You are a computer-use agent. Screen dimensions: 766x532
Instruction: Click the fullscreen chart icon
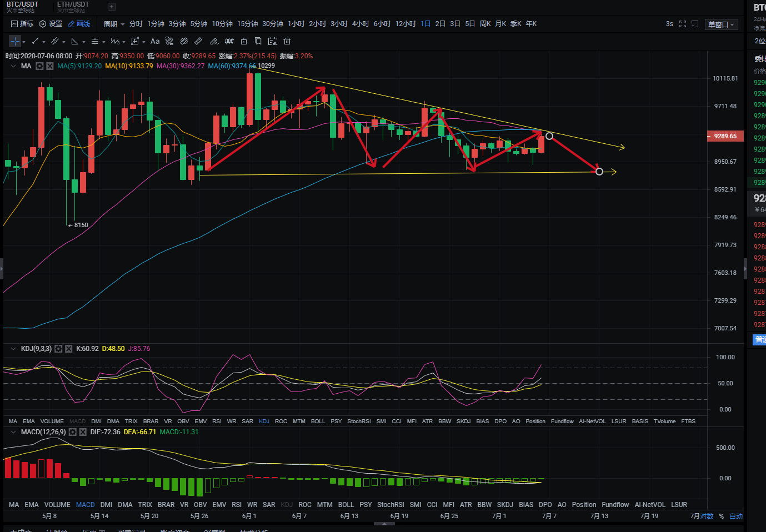tap(682, 24)
